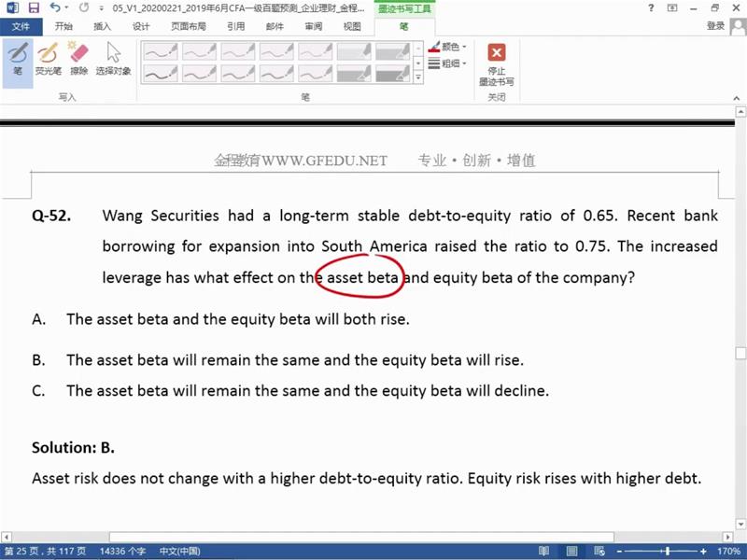The height and width of the screenshot is (560, 747).
Task: Click the horizontal scrollbar left arrow
Action: click(x=6, y=537)
